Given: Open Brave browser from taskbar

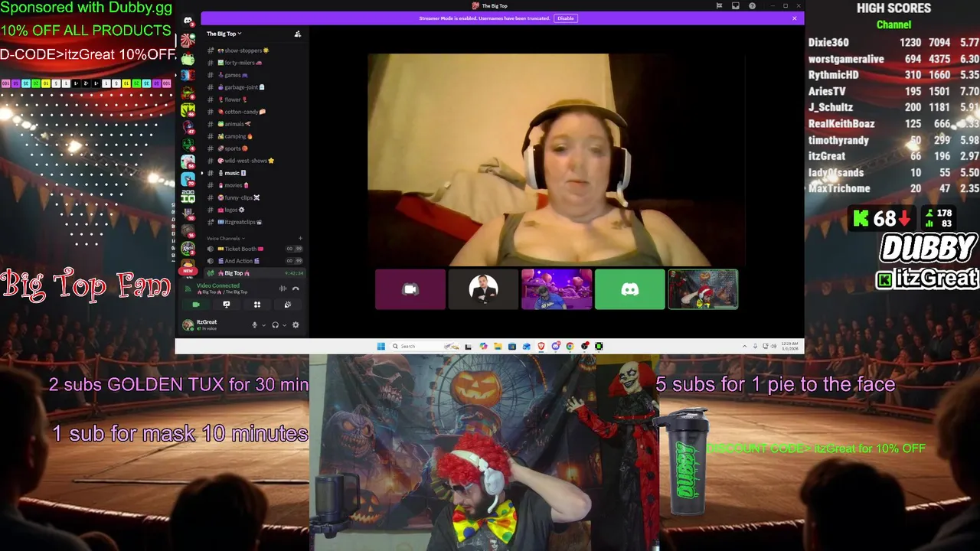Looking at the screenshot, I should tap(541, 346).
